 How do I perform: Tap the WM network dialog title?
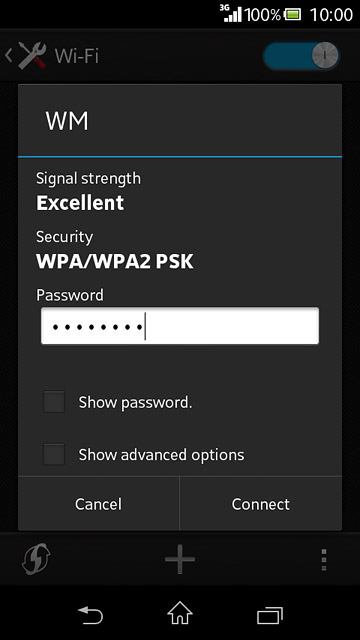[x=67, y=121]
